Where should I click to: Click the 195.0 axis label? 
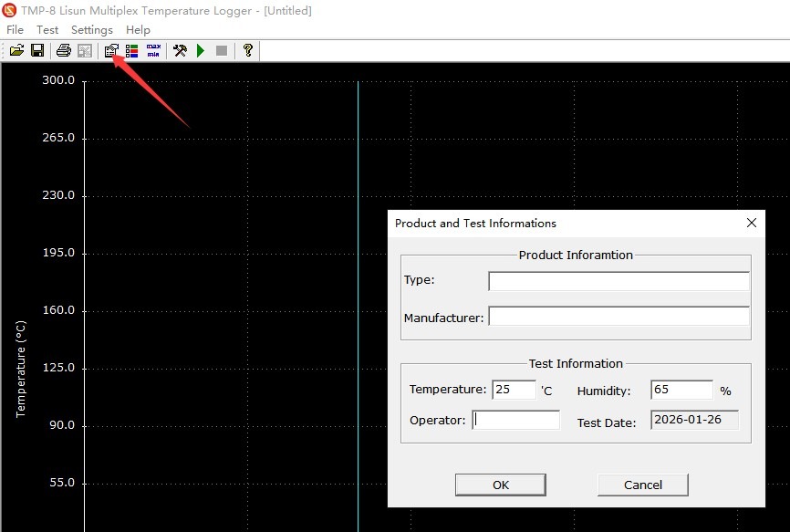click(58, 253)
